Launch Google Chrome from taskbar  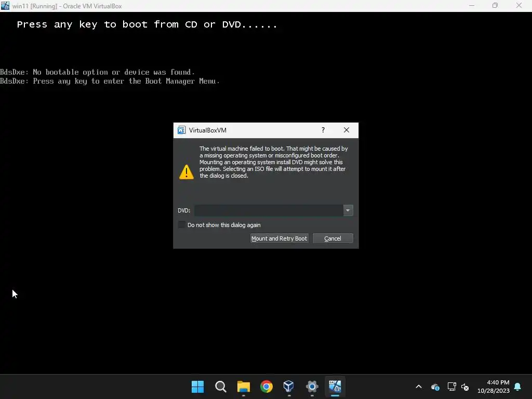[267, 387]
